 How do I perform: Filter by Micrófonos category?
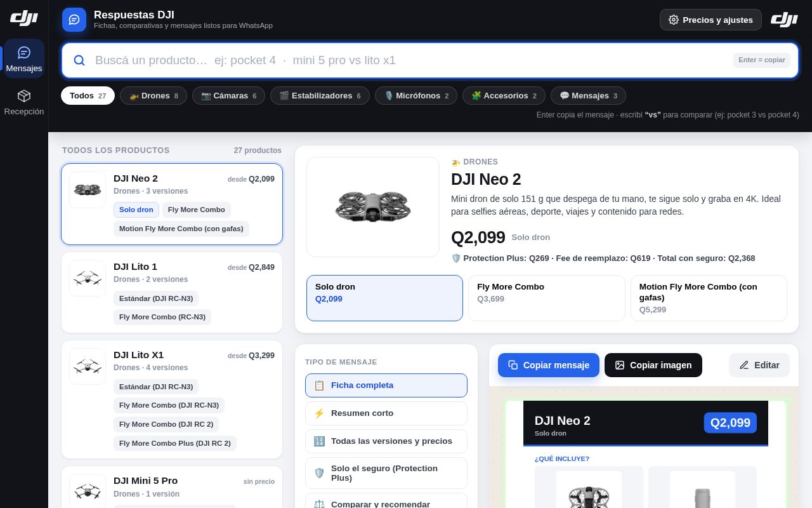(416, 96)
